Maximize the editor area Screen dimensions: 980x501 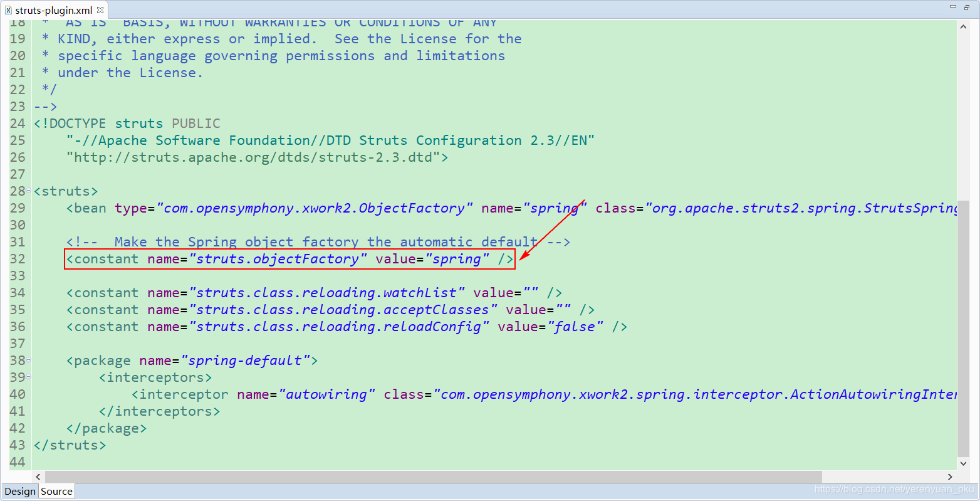(x=967, y=7)
